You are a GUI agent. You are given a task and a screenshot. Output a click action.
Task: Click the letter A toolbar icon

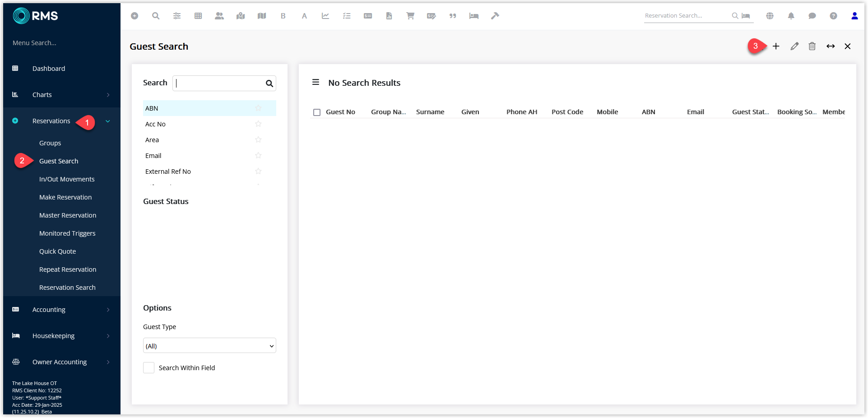(304, 16)
